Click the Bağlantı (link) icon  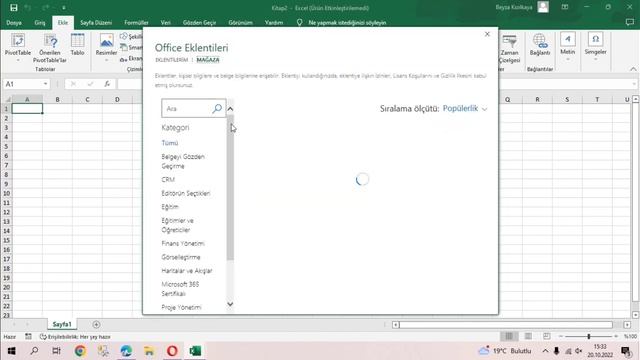point(540,44)
